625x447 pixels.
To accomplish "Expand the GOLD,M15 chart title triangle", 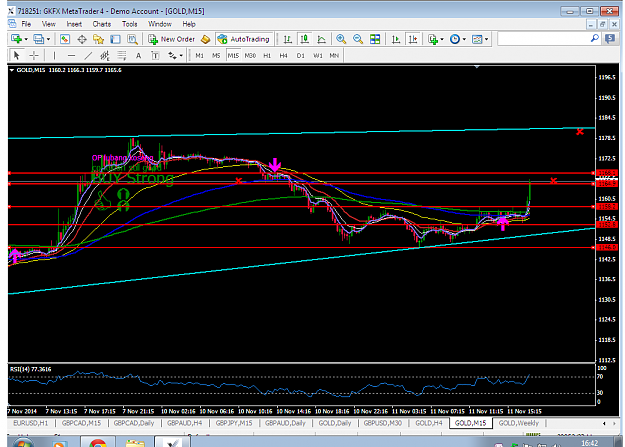I will (x=12, y=70).
